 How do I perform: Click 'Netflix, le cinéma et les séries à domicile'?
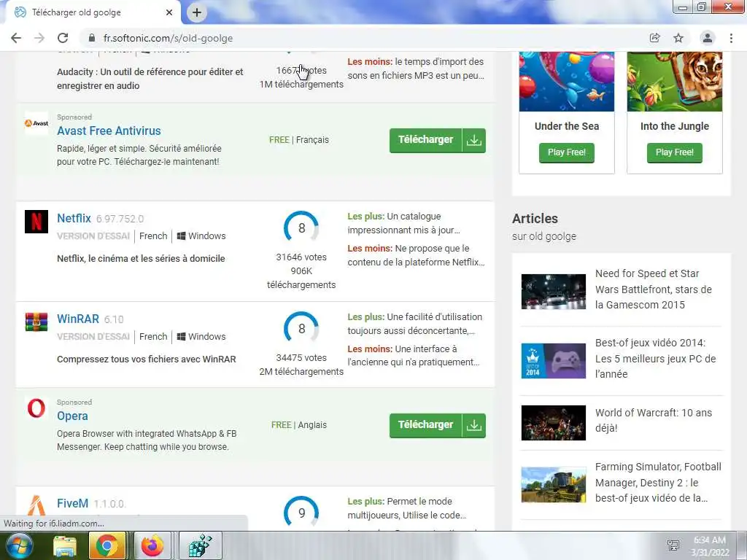141,259
